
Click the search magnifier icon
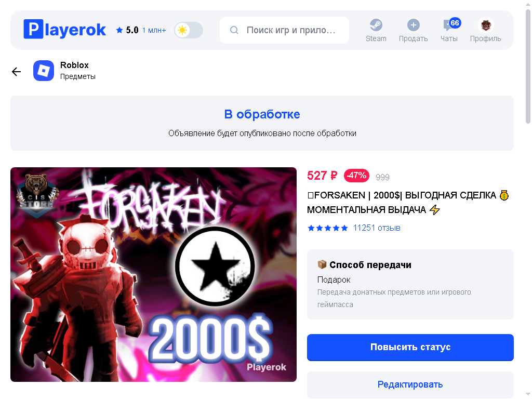[x=234, y=30]
